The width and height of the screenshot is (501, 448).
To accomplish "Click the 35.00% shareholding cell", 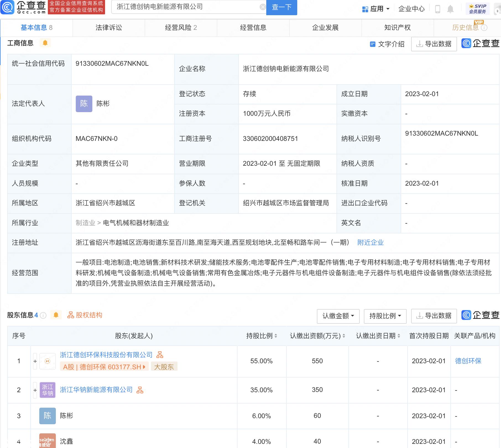I will coord(262,390).
